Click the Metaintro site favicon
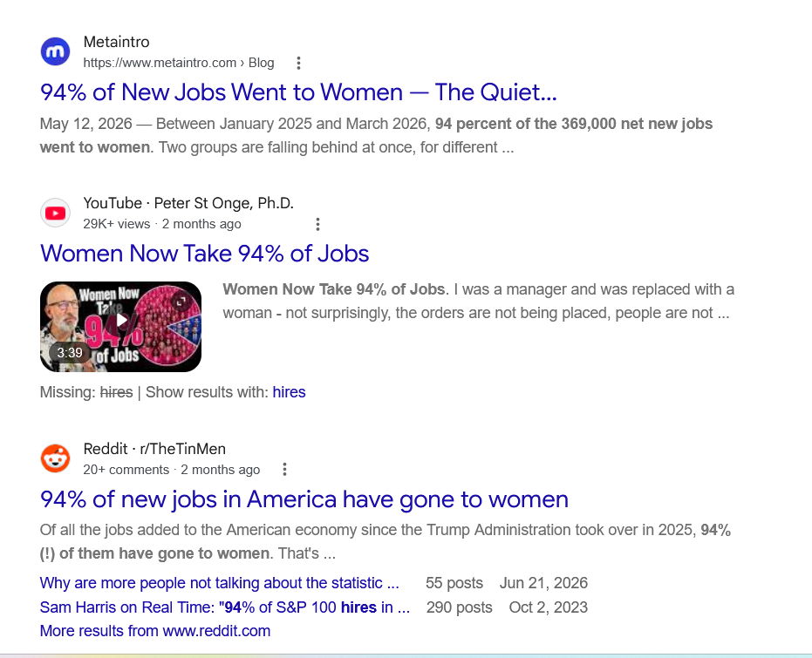This screenshot has height=658, width=812. tap(56, 51)
